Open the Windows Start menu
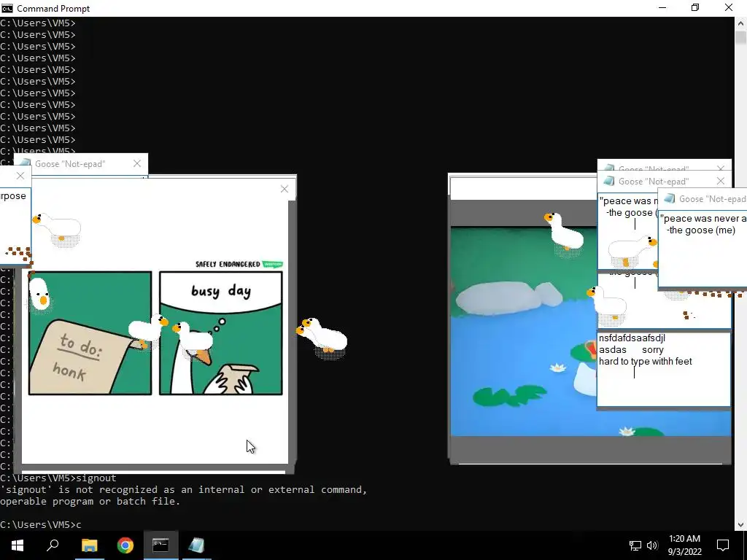Viewport: 747px width, 560px height. tap(18, 545)
